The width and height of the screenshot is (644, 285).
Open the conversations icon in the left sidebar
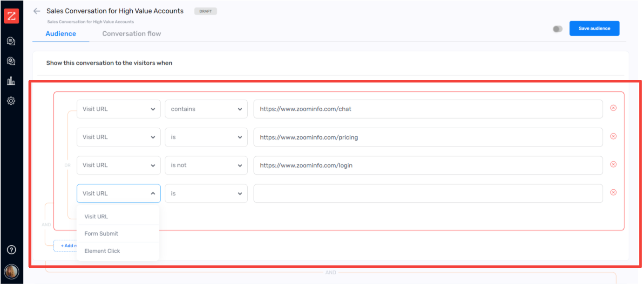pyautogui.click(x=11, y=41)
